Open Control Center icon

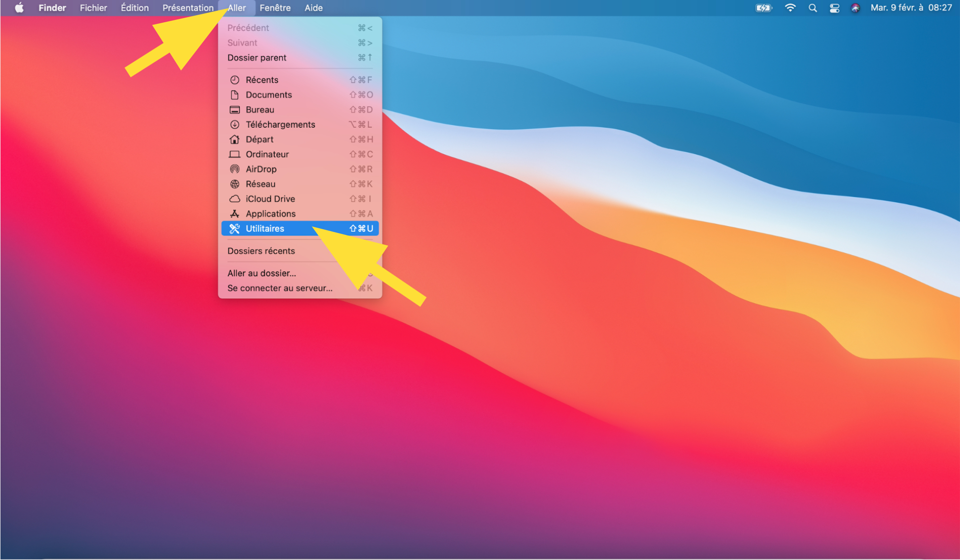(835, 8)
